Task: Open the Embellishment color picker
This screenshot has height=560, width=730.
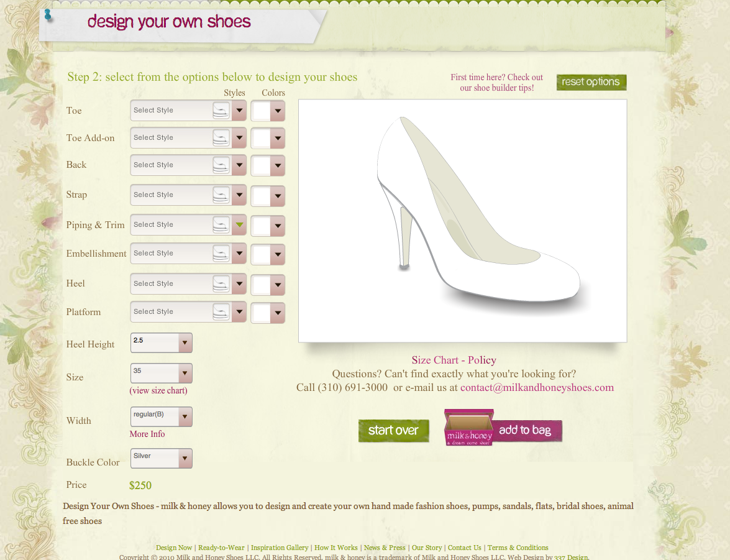Action: coord(268,254)
